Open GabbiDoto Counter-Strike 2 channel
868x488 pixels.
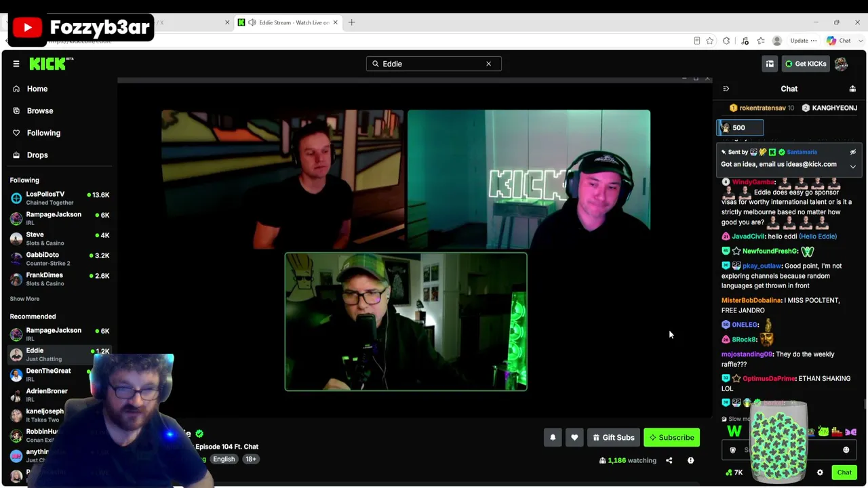[60, 259]
